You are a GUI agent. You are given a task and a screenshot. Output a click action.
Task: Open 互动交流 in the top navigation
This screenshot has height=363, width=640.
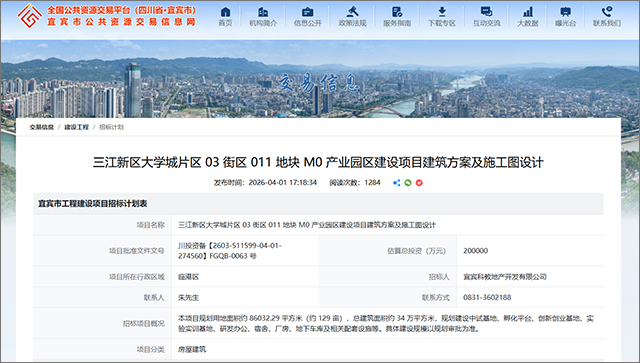(487, 17)
